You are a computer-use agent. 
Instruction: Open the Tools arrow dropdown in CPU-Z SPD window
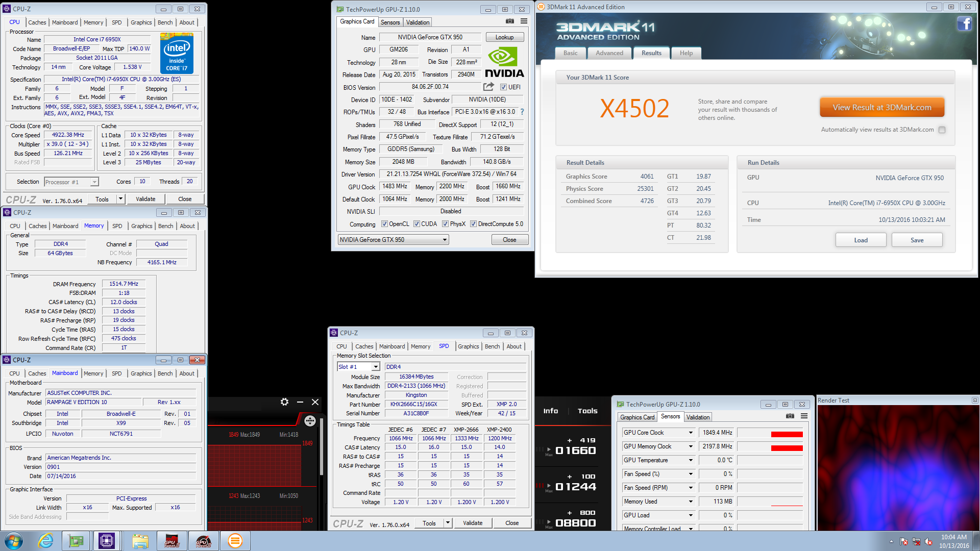pos(448,523)
